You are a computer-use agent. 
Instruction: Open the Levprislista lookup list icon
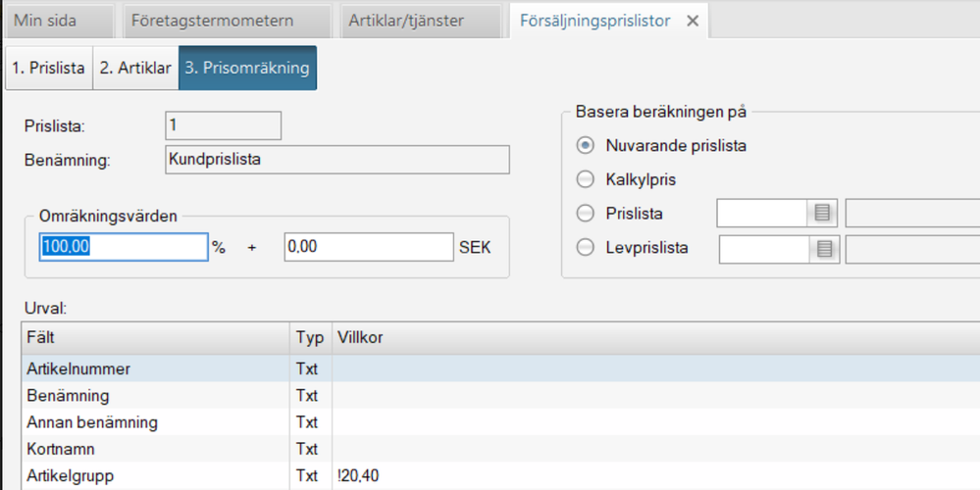[824, 249]
